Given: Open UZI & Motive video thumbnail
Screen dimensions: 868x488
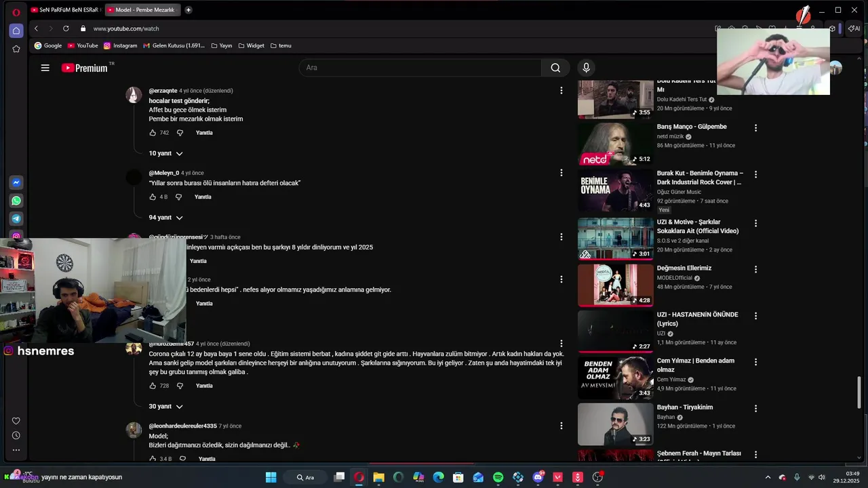Looking at the screenshot, I should point(616,239).
